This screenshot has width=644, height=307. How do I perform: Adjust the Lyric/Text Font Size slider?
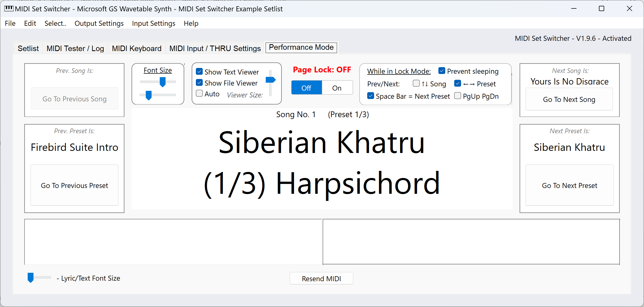[x=31, y=277]
